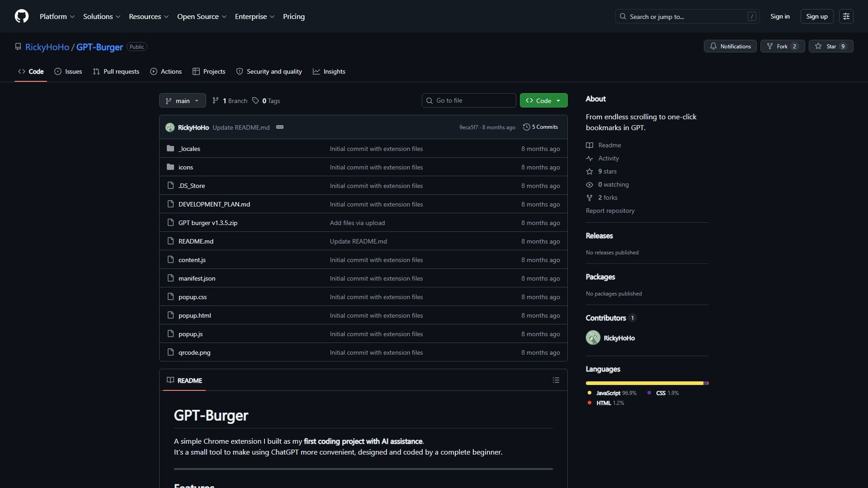
Task: Open the popup.js file
Action: click(190, 334)
